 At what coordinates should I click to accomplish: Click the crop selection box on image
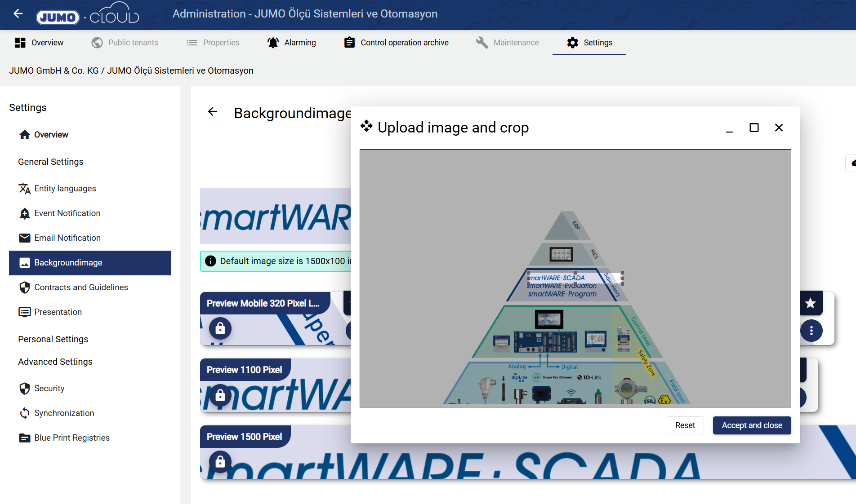click(x=575, y=279)
